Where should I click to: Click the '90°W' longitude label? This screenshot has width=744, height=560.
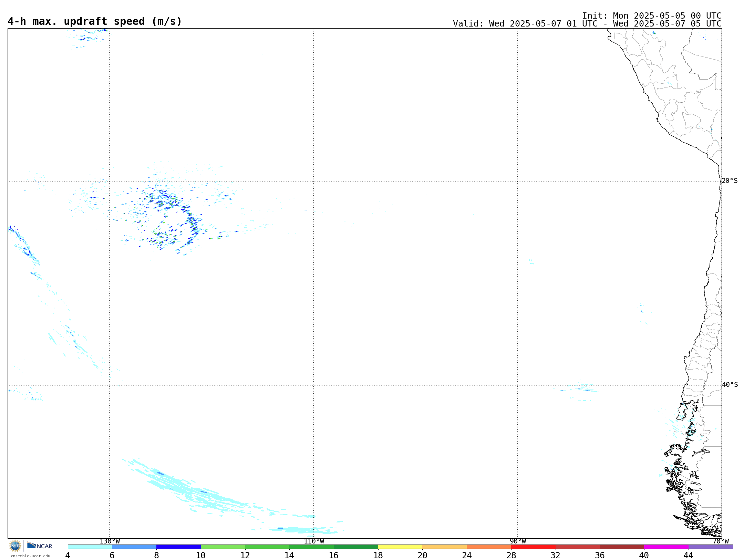pyautogui.click(x=518, y=541)
